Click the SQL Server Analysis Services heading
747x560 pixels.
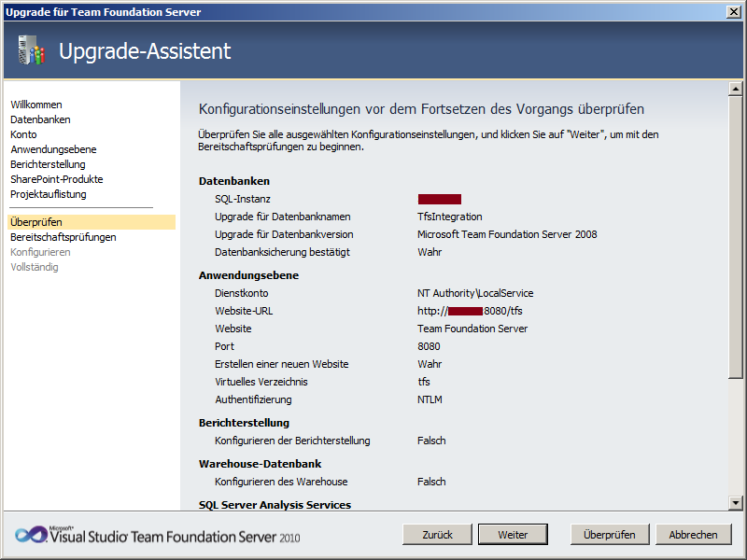click(x=275, y=505)
